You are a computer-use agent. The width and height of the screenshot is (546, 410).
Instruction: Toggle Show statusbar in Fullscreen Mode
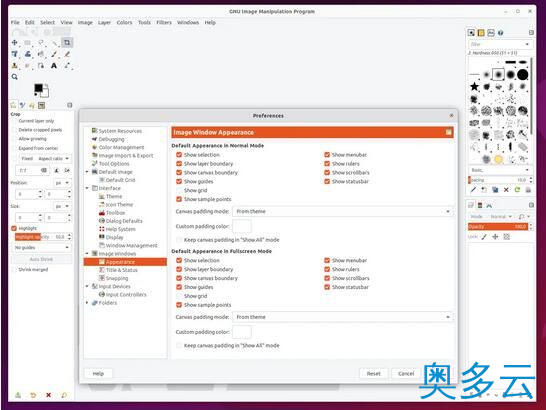click(x=327, y=287)
